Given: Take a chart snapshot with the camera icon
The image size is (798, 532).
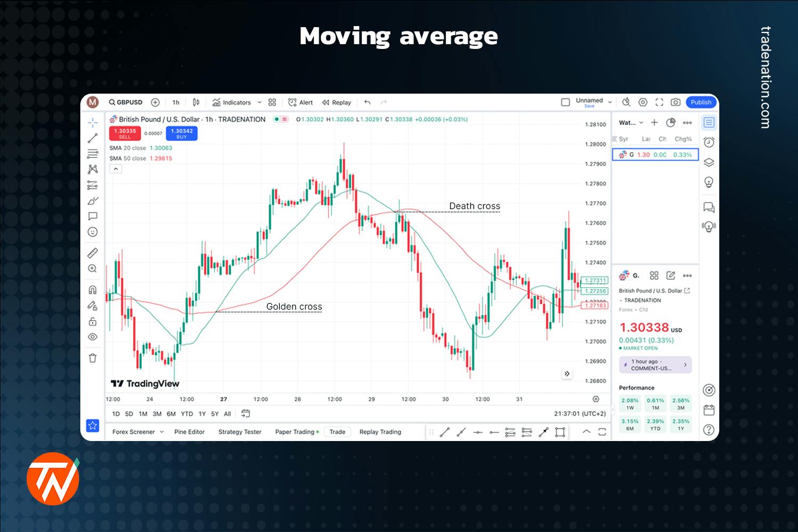Looking at the screenshot, I should click(676, 102).
